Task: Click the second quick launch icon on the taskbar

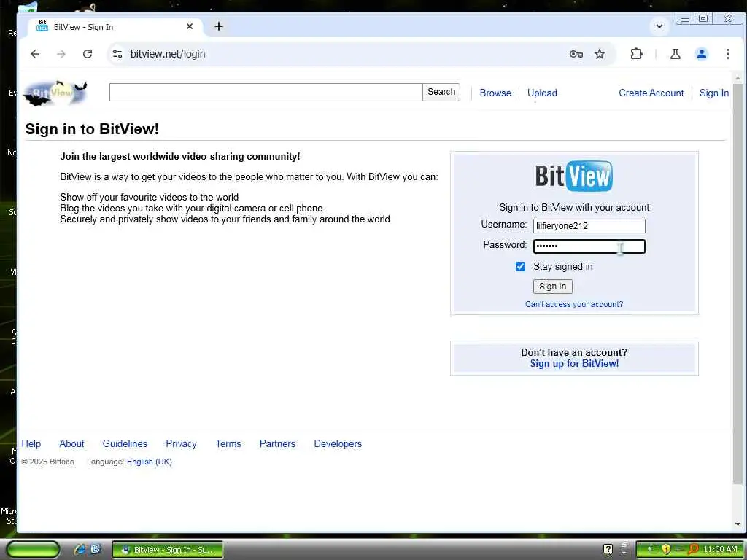Action: tap(96, 549)
